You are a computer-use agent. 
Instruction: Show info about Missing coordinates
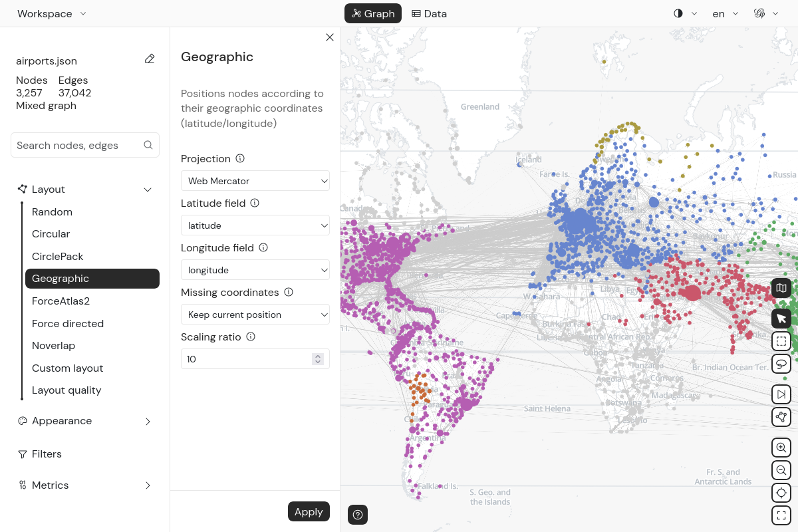[x=289, y=292]
